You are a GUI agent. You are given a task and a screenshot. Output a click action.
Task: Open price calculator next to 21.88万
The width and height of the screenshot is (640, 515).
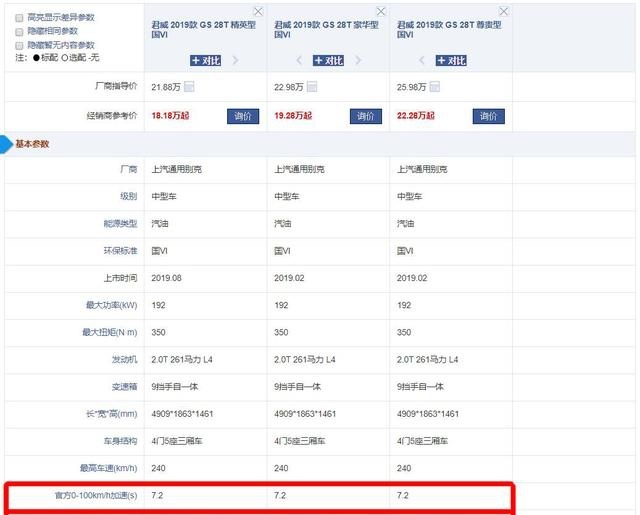point(189,87)
